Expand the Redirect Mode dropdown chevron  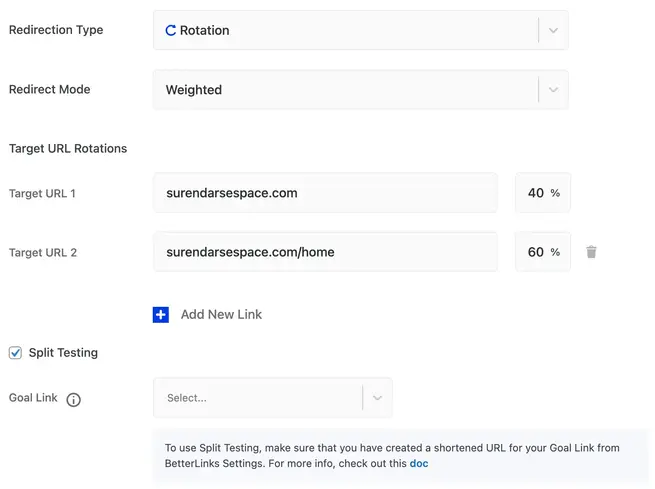553,90
